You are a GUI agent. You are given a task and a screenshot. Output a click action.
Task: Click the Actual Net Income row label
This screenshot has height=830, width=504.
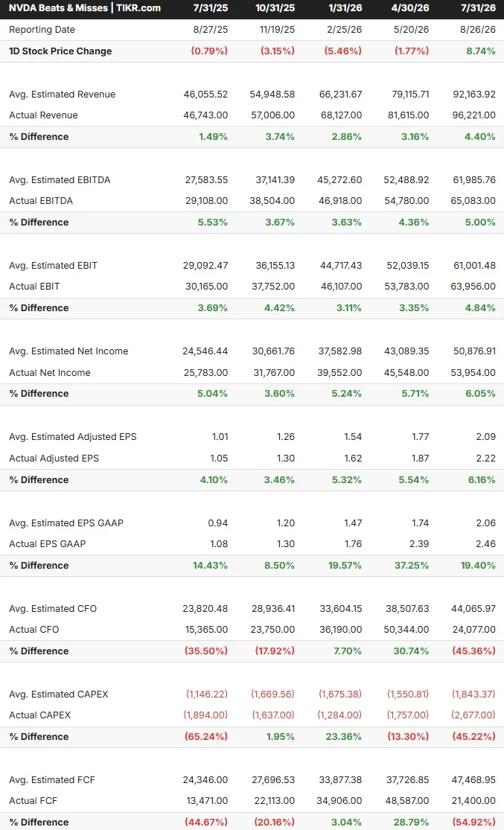pyautogui.click(x=50, y=373)
